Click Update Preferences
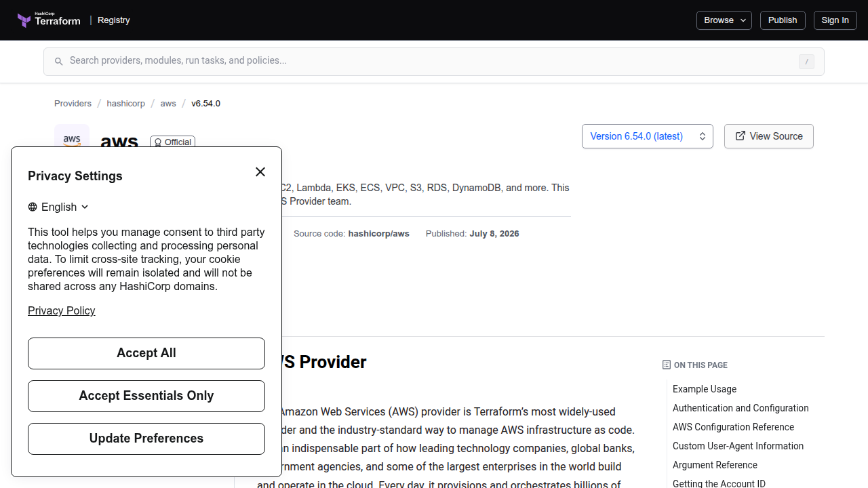Screen dimensions: 868x488 [x=146, y=439]
